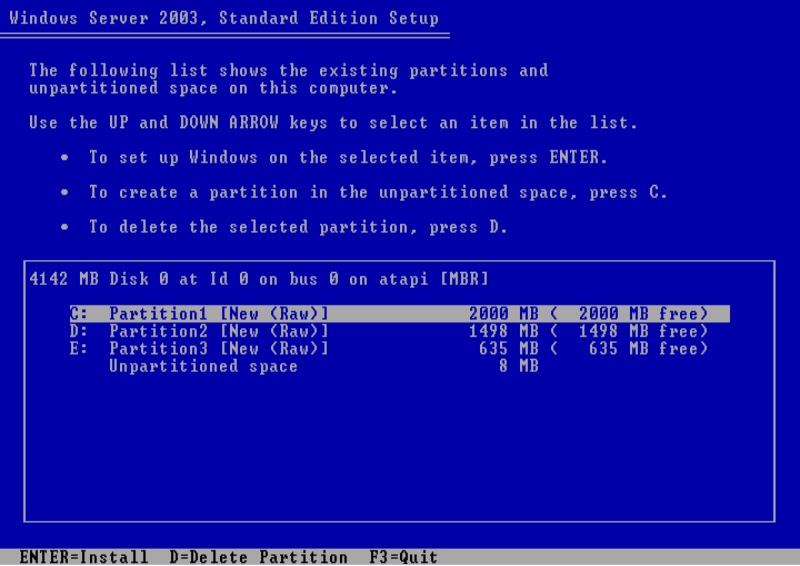This screenshot has height=566, width=800.
Task: Click D=Delete Partition in the status bar
Action: point(259,556)
